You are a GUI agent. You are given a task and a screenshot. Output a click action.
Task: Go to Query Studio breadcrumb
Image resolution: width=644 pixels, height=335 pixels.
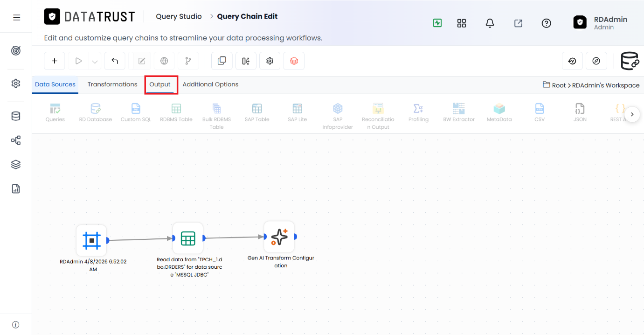(179, 16)
